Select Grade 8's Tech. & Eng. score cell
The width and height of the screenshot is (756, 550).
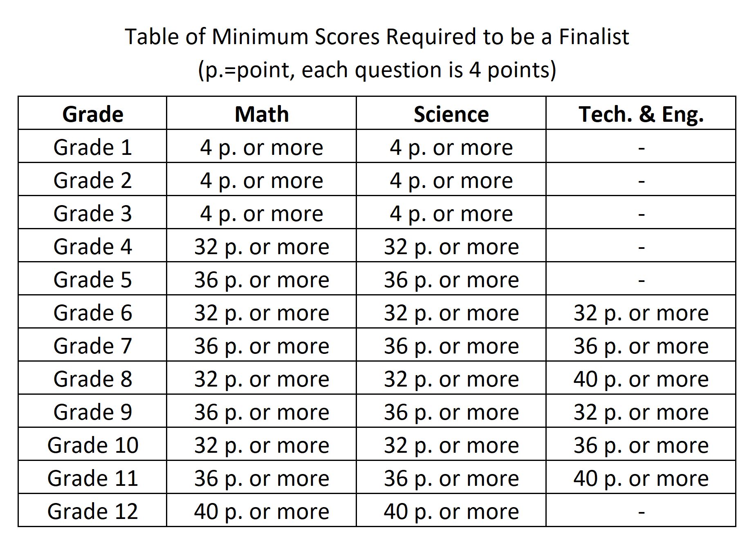(x=641, y=379)
